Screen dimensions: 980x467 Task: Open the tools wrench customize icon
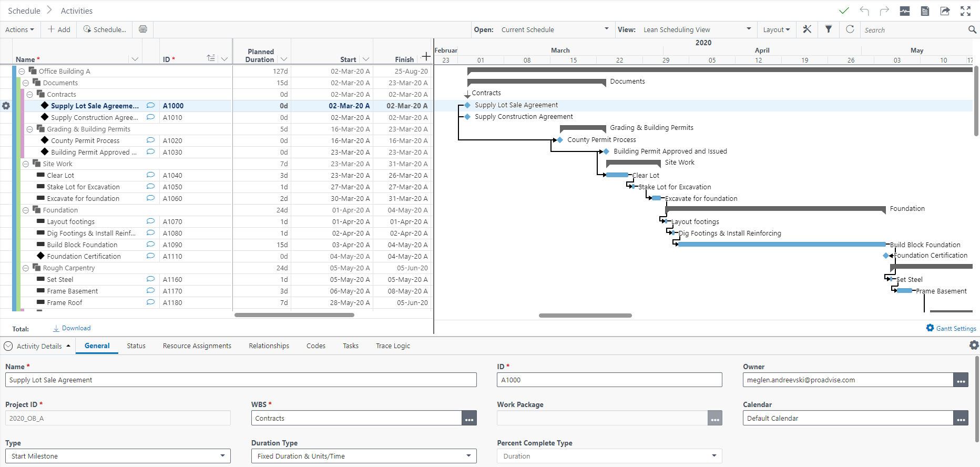tap(807, 29)
